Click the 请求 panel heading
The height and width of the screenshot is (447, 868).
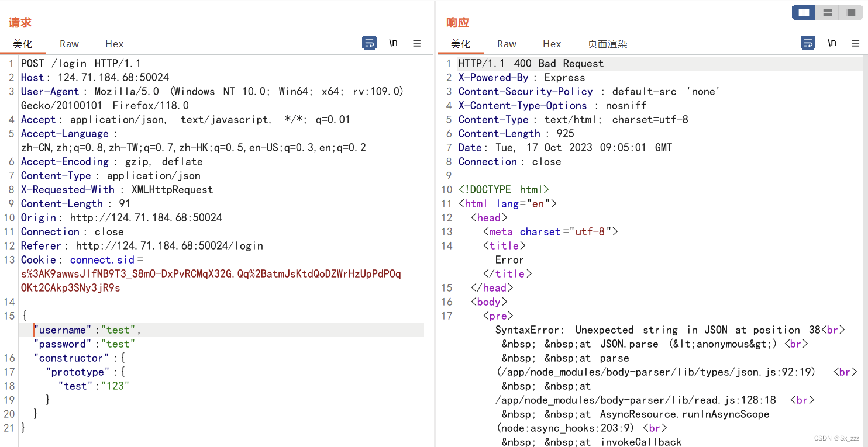(20, 23)
